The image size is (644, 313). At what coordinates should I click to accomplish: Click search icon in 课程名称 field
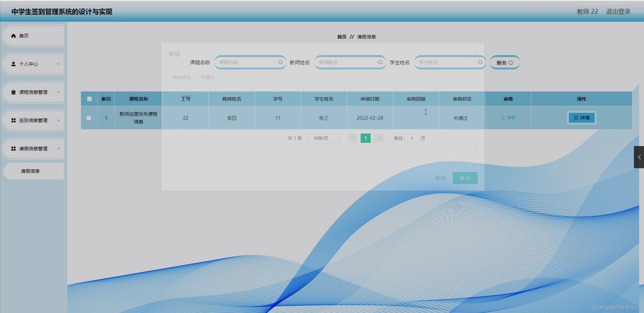[280, 62]
